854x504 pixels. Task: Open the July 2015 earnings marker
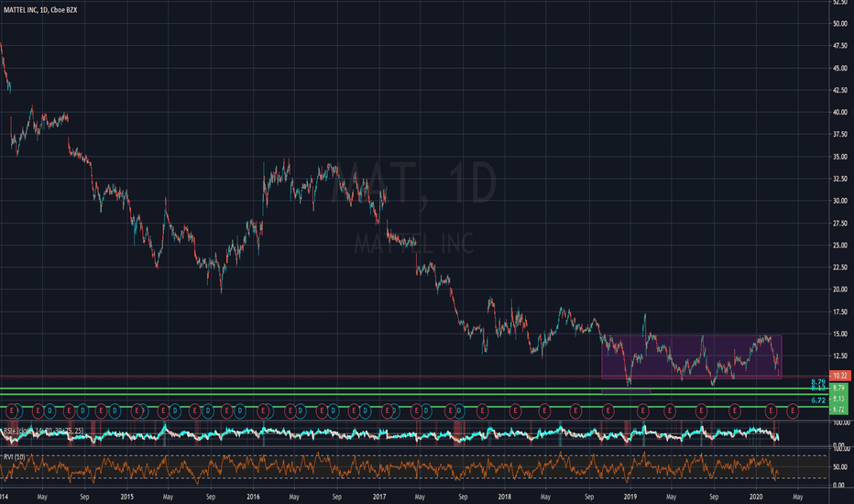[x=194, y=411]
